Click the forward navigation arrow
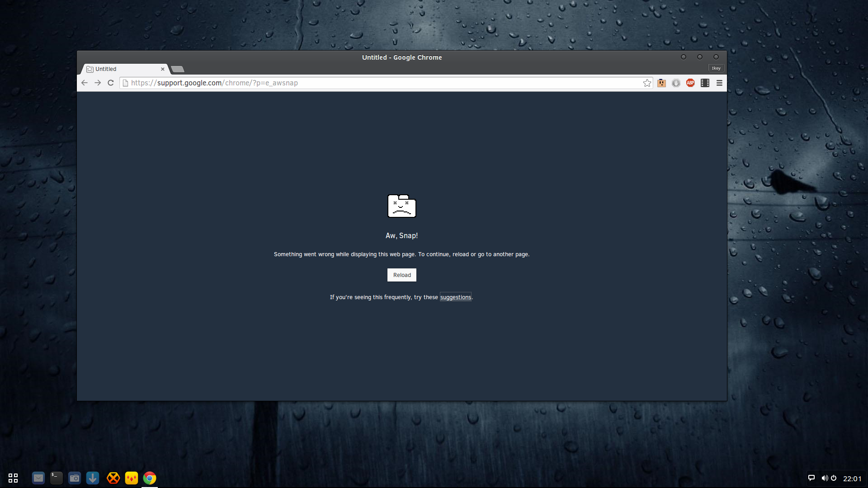This screenshot has width=868, height=488. pos(98,83)
